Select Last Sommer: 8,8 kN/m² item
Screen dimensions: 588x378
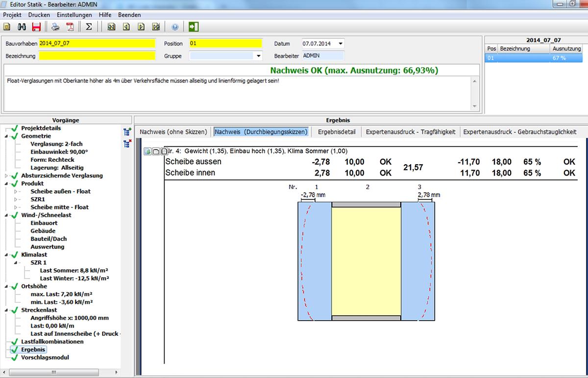(74, 270)
